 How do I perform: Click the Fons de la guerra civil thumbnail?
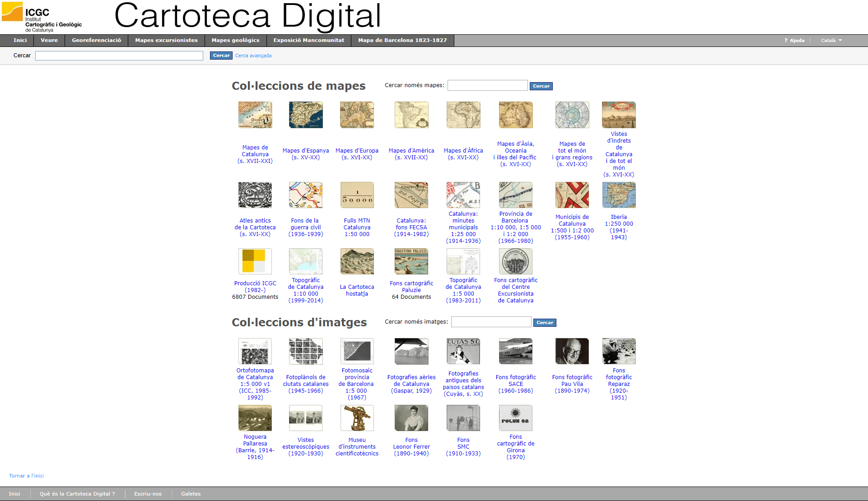point(306,195)
